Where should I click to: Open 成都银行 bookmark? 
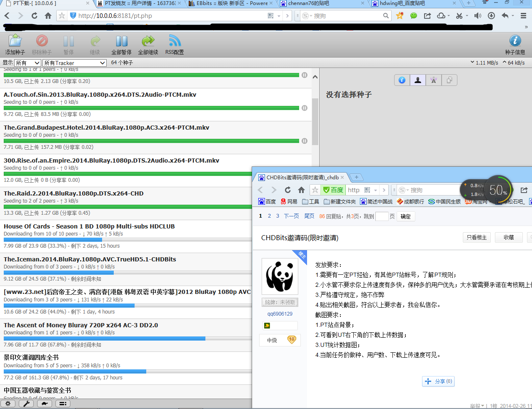410,201
